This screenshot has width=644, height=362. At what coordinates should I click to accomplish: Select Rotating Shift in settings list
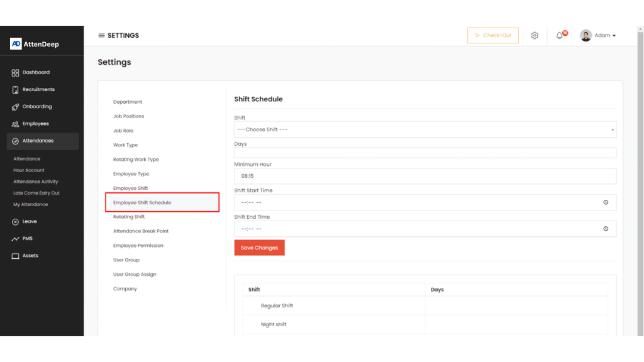129,217
